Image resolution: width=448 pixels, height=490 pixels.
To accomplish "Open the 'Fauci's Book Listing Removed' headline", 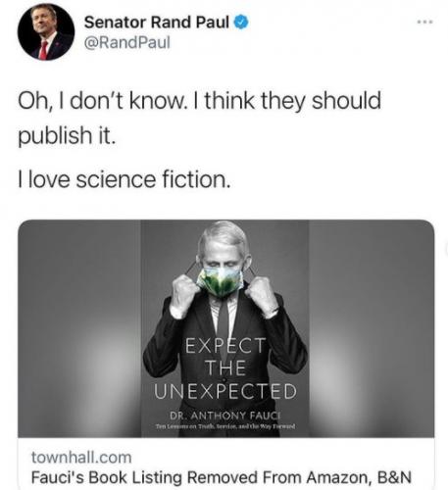I will coord(222,477).
